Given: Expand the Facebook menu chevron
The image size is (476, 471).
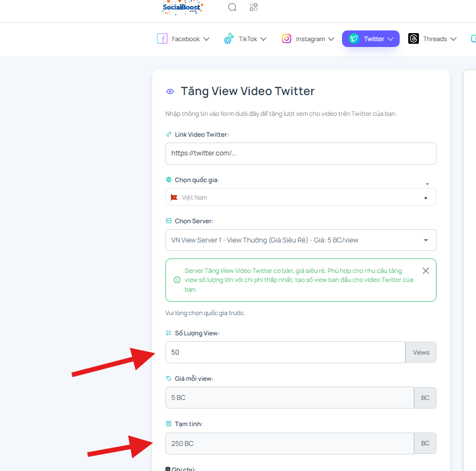Looking at the screenshot, I should (x=207, y=39).
